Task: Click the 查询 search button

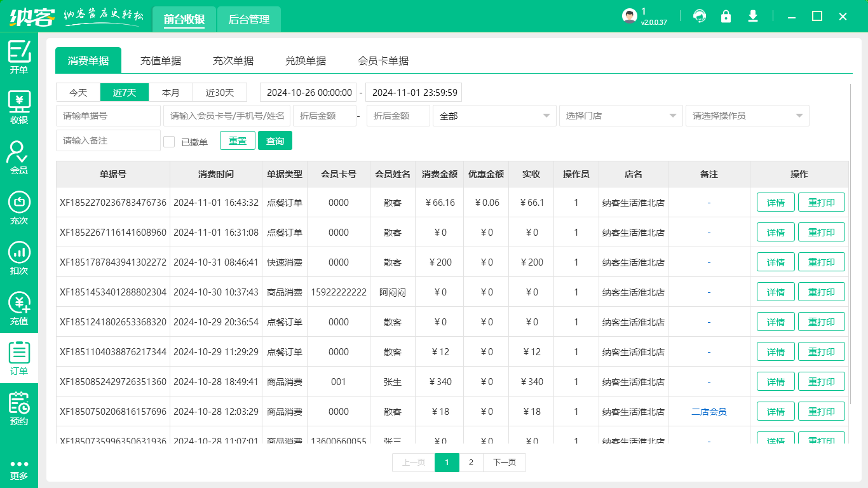Action: tap(275, 140)
